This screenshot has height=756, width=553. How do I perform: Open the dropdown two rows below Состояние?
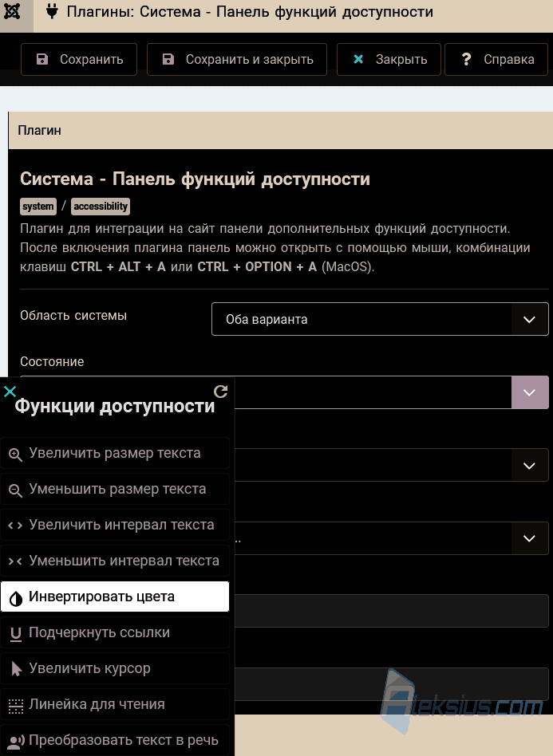391,538
